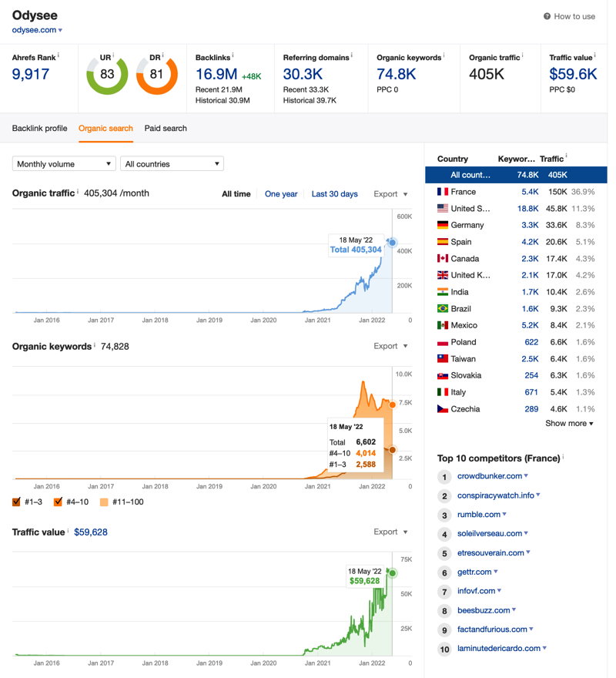Click the Brazil flag icon
Image resolution: width=616 pixels, height=678 pixels.
(x=442, y=309)
